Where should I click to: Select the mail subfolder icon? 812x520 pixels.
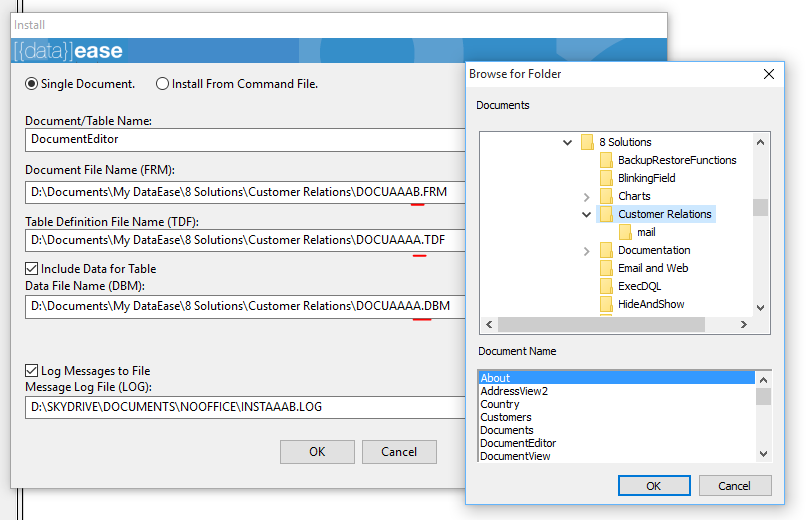tap(626, 232)
